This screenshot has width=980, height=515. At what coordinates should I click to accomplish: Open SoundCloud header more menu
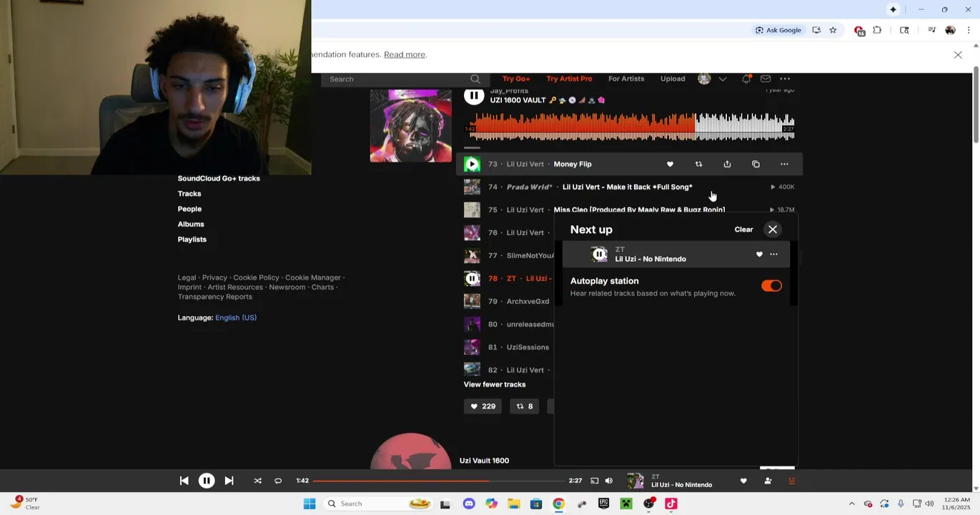(785, 79)
